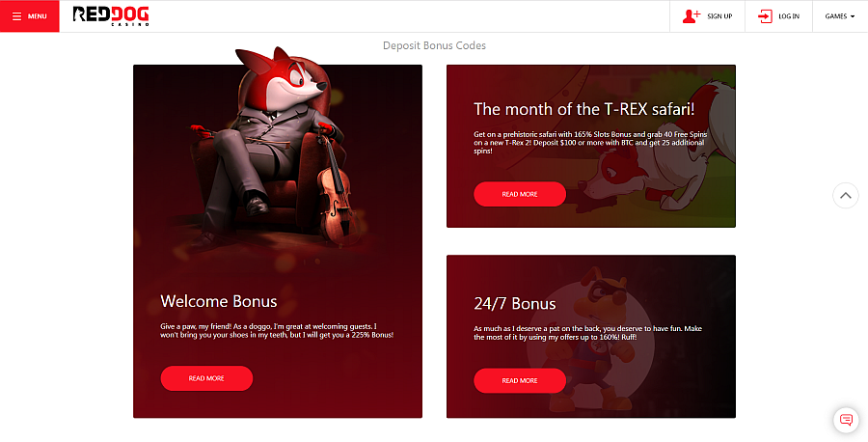Open the Welcome Bonus heading
The width and height of the screenshot is (868, 442).
pos(219,301)
